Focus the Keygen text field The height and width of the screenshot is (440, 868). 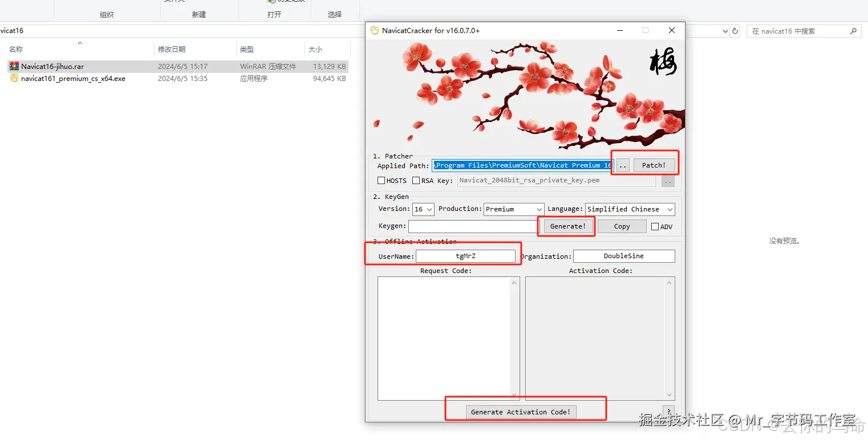(473, 226)
